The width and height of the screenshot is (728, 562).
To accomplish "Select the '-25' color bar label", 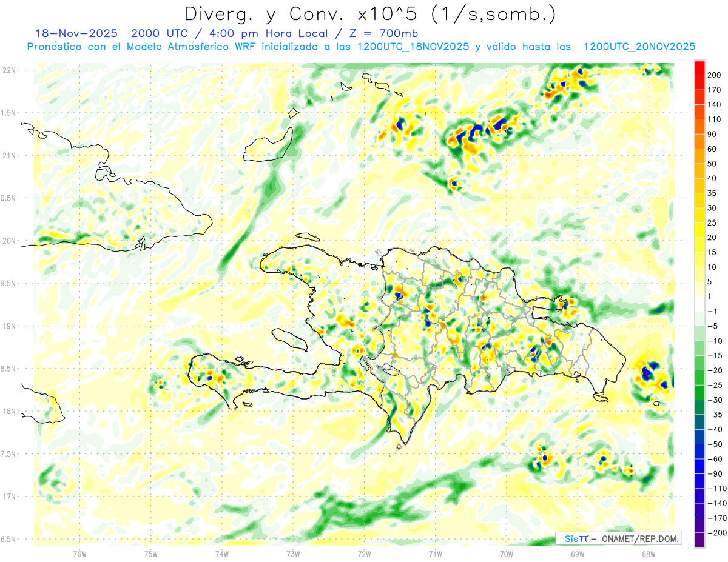I will point(716,385).
